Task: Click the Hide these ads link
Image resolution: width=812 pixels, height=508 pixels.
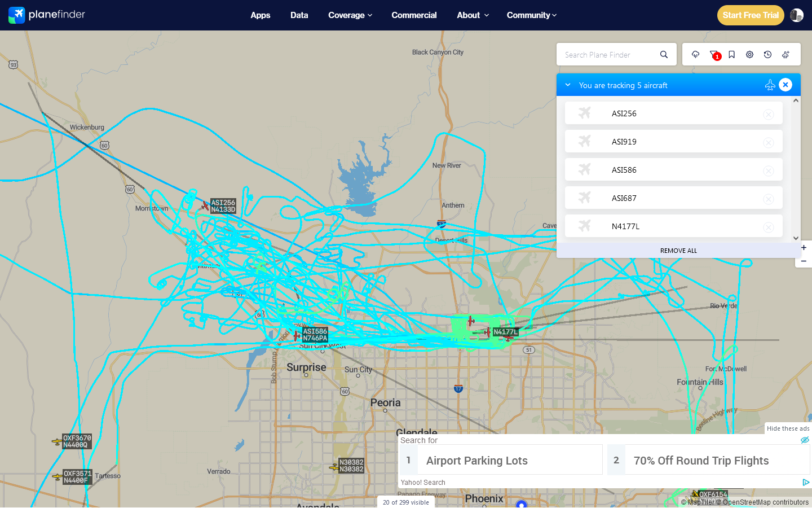Action: point(788,428)
